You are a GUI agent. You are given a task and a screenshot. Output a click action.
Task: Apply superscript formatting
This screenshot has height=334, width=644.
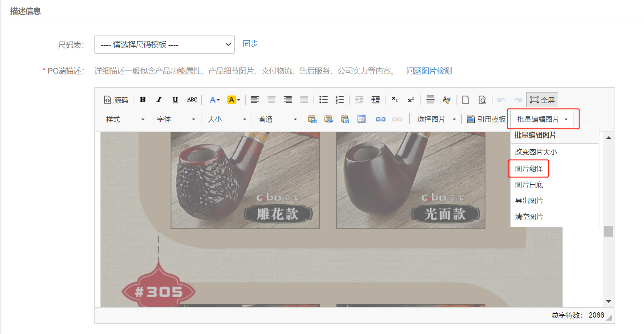point(411,100)
